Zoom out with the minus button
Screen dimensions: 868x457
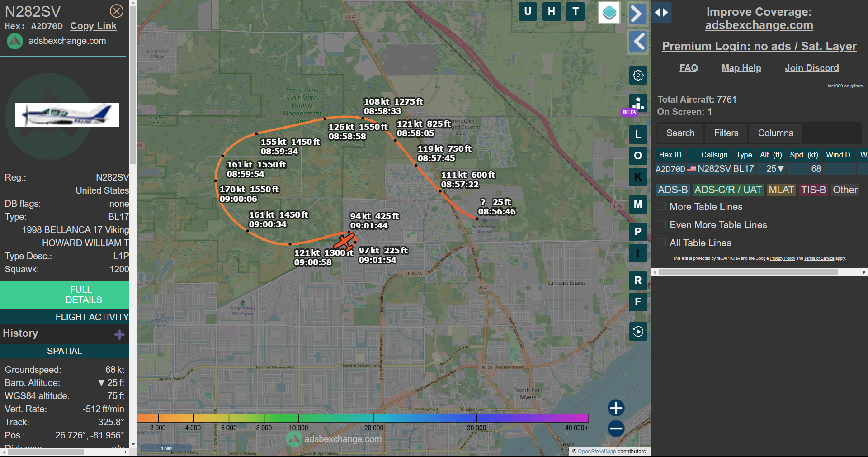click(616, 428)
